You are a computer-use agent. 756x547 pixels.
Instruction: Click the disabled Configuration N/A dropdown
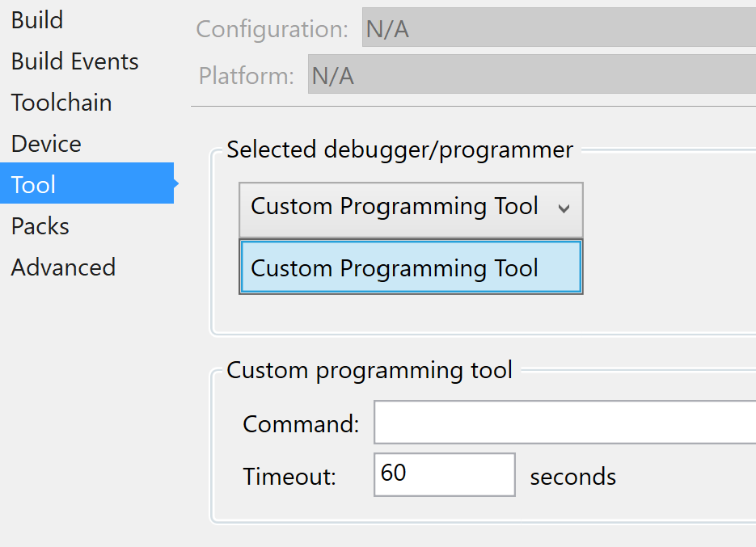[559, 27]
